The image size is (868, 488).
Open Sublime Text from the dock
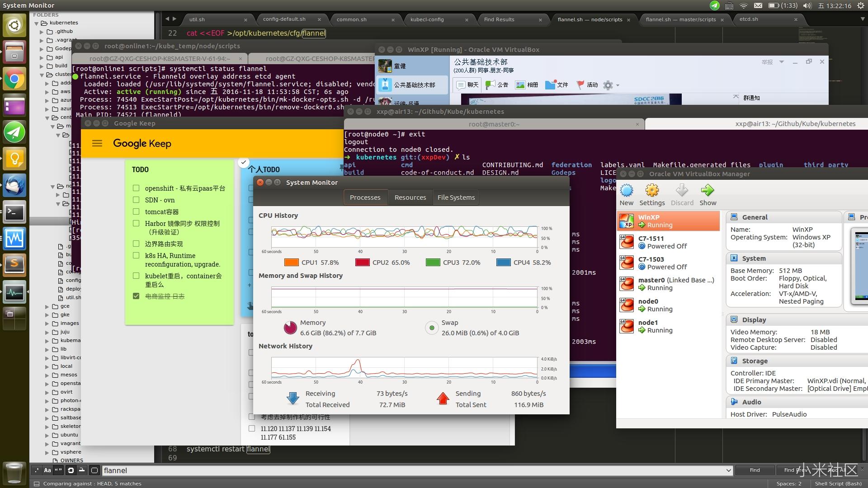(x=14, y=265)
